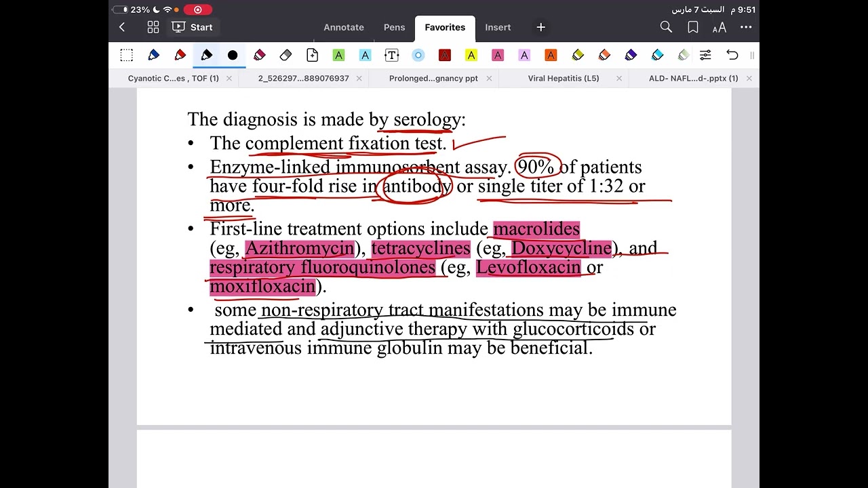868x488 pixels.
Task: Tap the highlighted word 'Doxycycline'
Action: [561, 248]
